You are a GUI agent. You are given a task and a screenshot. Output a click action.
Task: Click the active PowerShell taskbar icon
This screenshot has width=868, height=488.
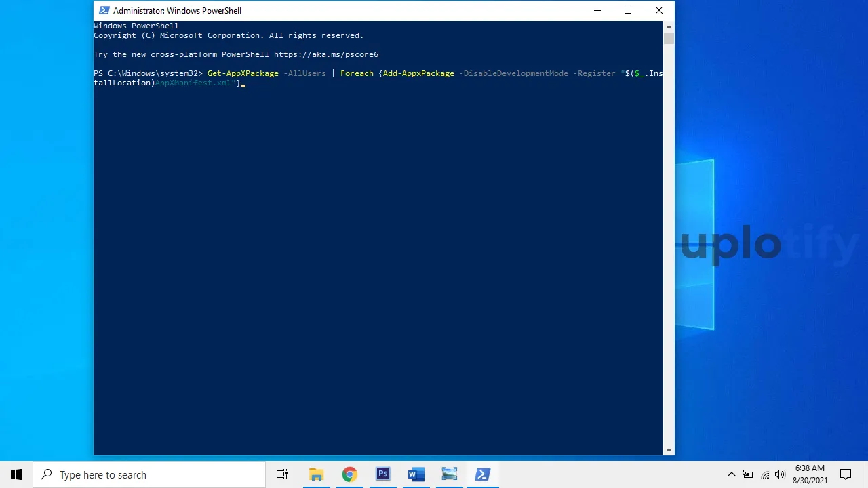tap(482, 474)
